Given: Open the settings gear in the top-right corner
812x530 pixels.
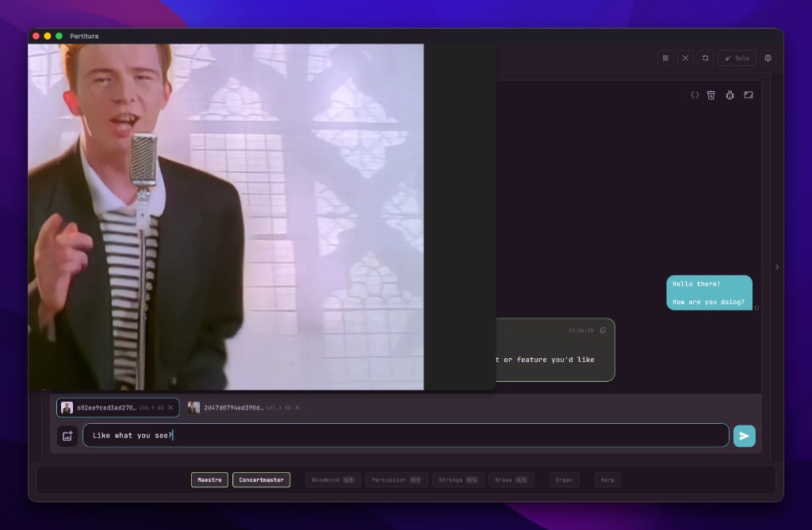Looking at the screenshot, I should coord(767,57).
